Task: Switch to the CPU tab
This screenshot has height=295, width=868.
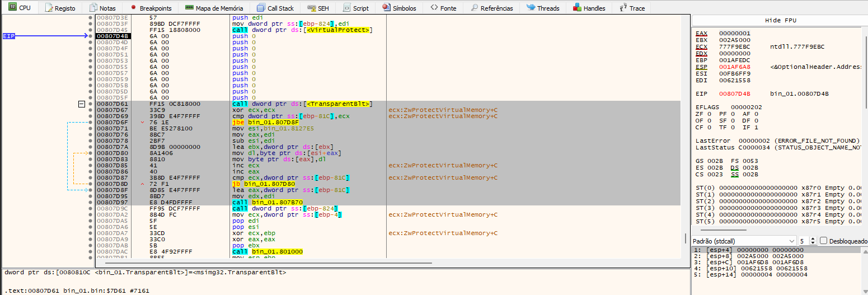Action: tap(20, 8)
